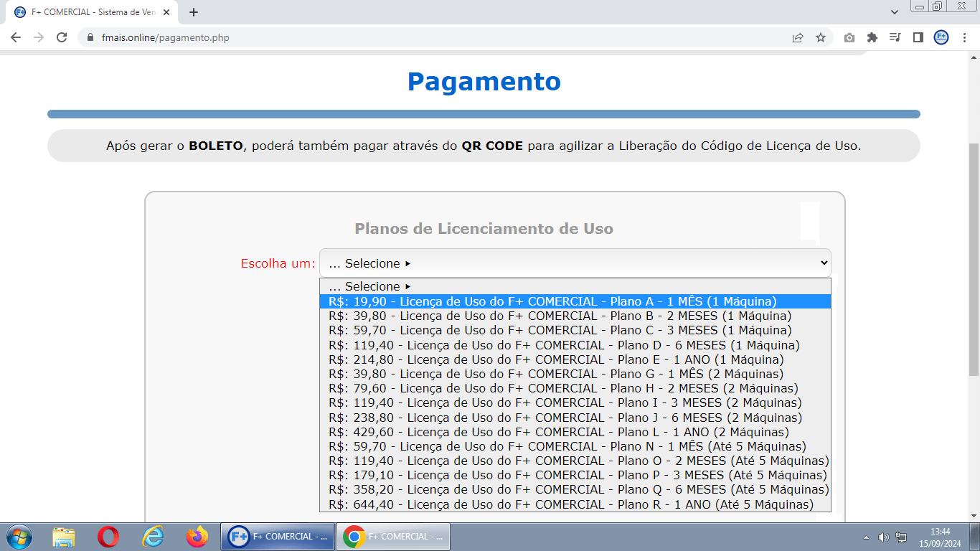Open the Windows Start button
Image resolution: width=980 pixels, height=551 pixels.
coord(19,537)
